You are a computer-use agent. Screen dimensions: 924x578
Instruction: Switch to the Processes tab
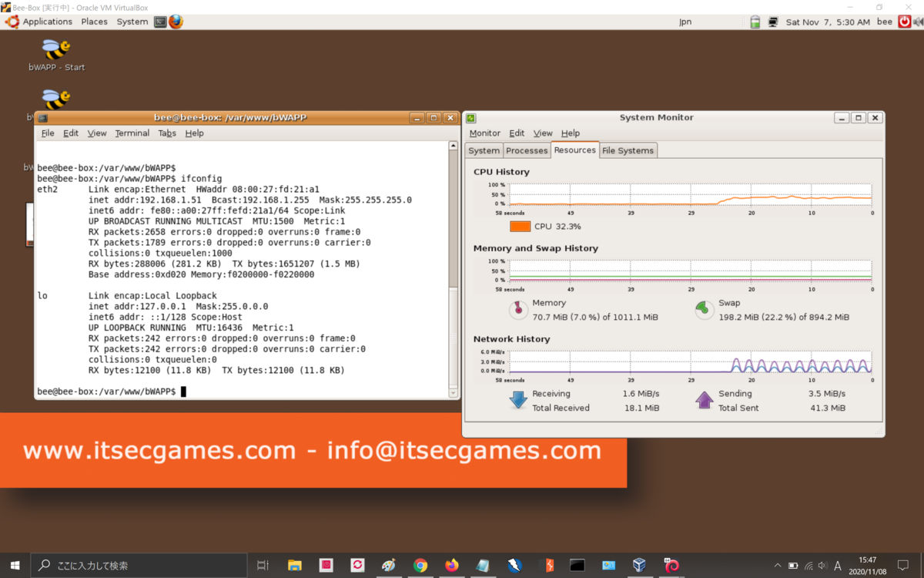pyautogui.click(x=527, y=150)
